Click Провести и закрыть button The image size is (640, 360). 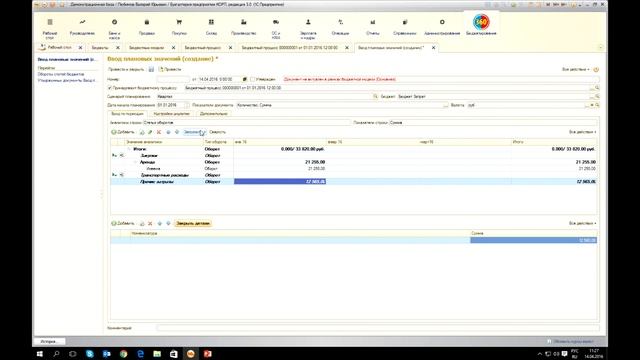[126, 69]
